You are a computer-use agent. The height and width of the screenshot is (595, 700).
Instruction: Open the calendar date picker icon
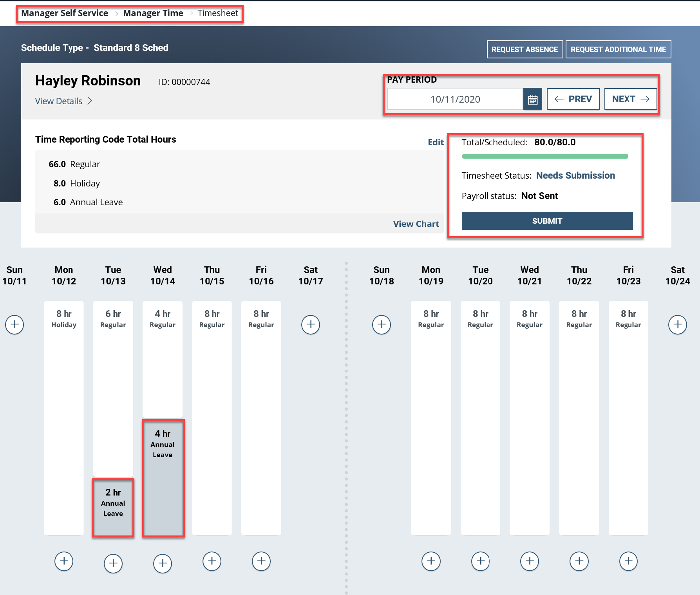(533, 99)
